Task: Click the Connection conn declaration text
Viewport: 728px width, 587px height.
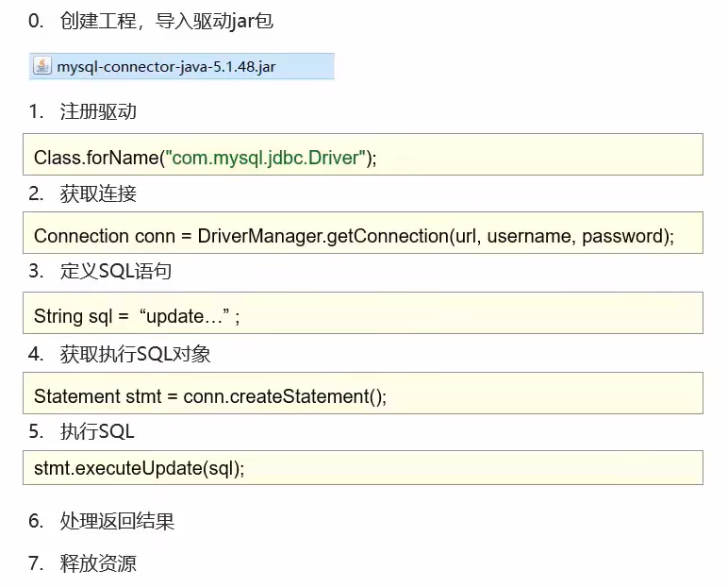Action: pos(105,236)
